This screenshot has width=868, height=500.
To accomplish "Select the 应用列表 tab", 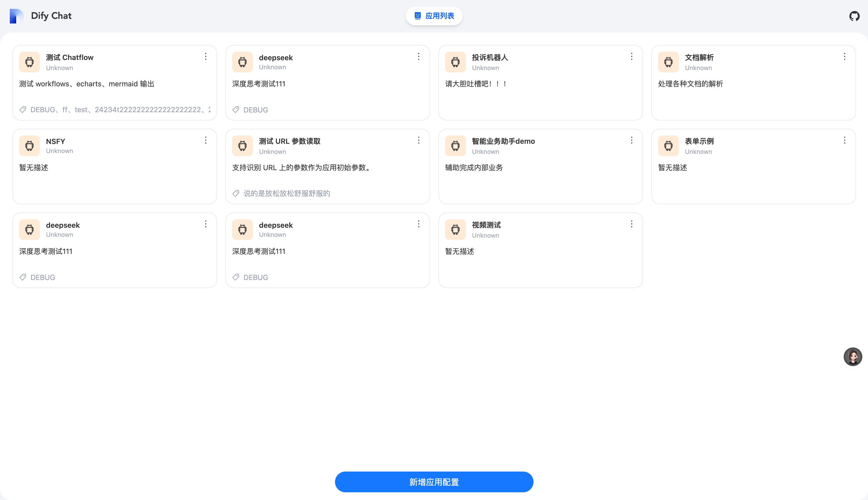I will pos(434,16).
